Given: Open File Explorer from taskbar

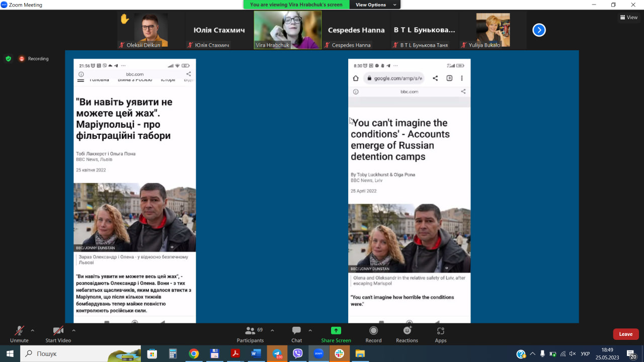Looking at the screenshot, I should coord(360,353).
